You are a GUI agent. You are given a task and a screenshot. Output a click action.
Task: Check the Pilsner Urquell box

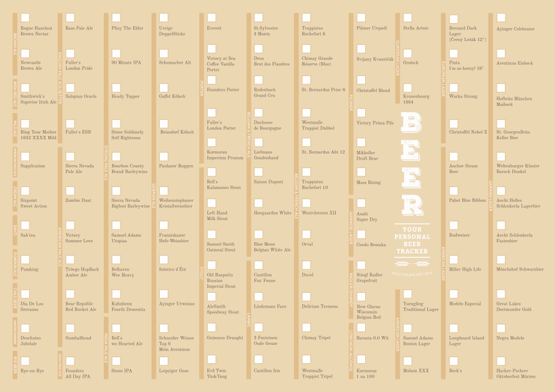coord(361,18)
